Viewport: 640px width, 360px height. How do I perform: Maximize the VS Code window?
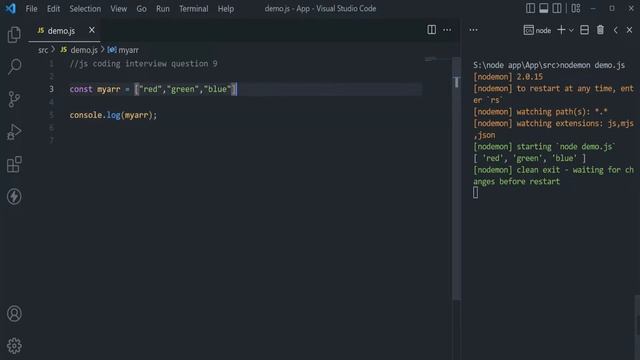point(612,8)
